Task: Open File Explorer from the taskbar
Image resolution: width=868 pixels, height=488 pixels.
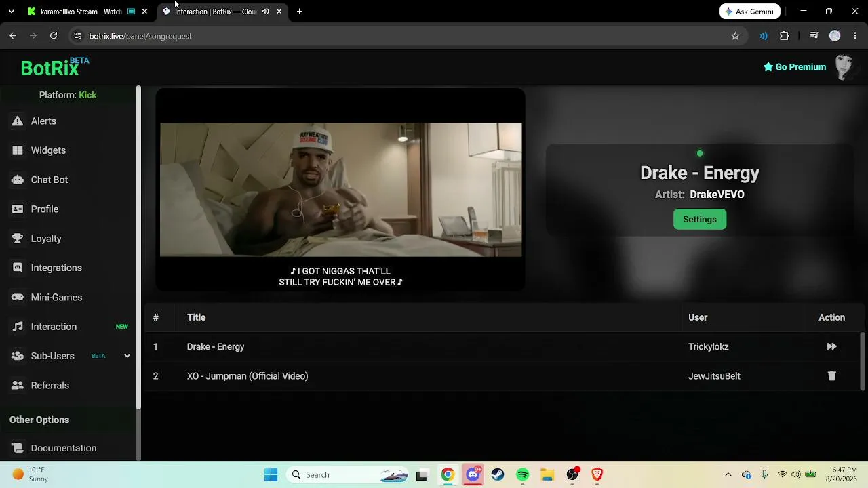Action: coord(547,474)
